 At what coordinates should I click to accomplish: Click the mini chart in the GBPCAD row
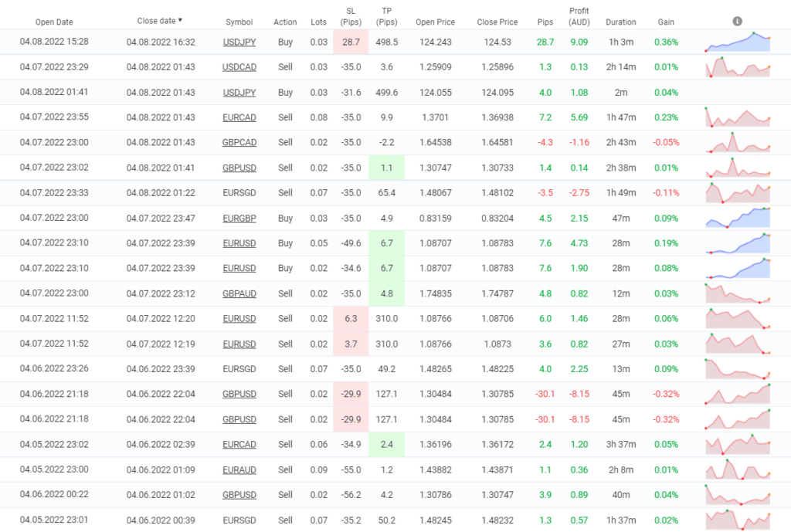click(737, 143)
